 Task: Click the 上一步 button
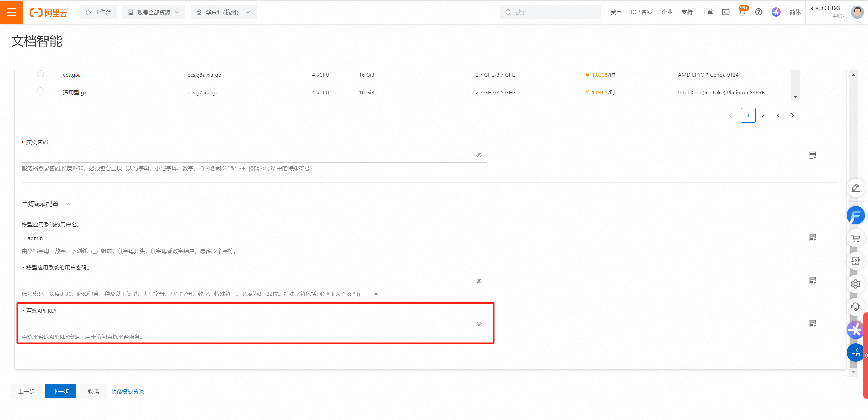click(x=26, y=391)
